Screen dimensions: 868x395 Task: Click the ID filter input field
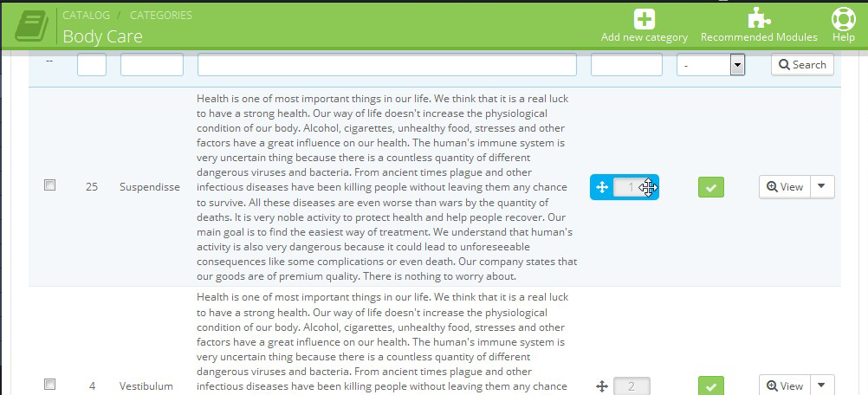pyautogui.click(x=91, y=65)
